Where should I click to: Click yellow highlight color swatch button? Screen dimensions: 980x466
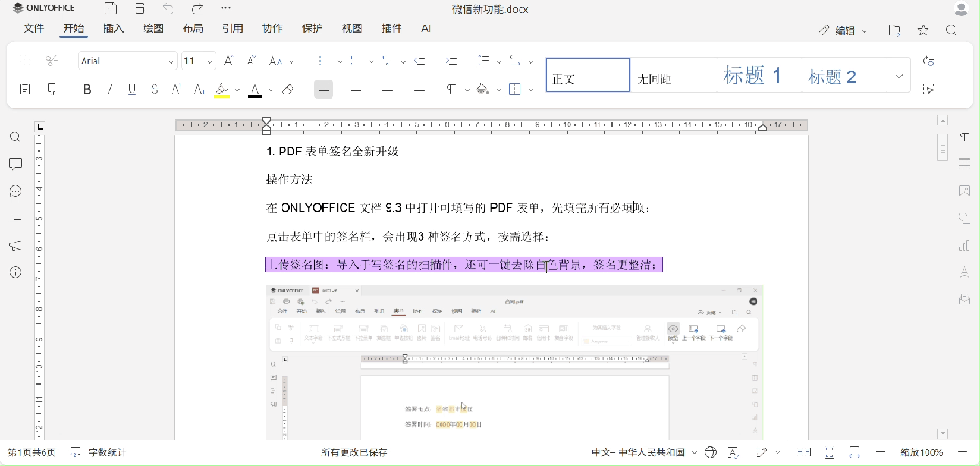[x=222, y=89]
